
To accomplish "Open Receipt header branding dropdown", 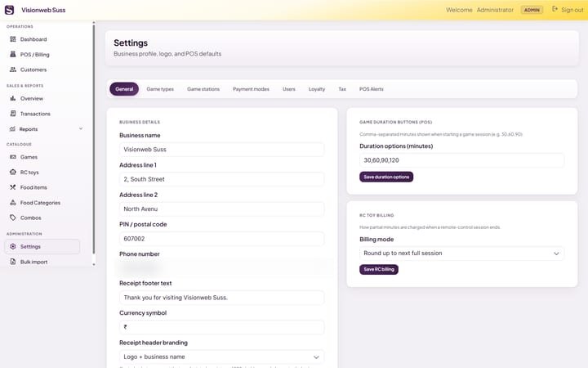I will pyautogui.click(x=221, y=357).
